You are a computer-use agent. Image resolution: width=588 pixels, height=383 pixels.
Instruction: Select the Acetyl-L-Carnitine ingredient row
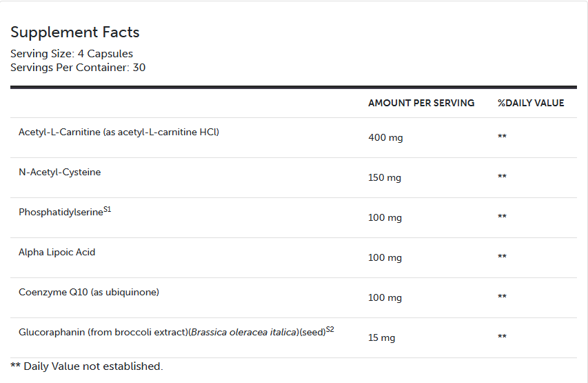pos(119,132)
